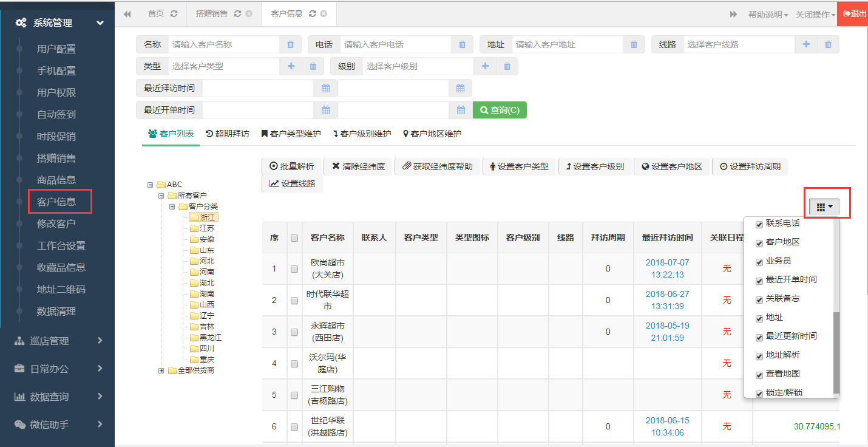
Task: Uncheck 业务员 column checkbox
Action: 759,262
